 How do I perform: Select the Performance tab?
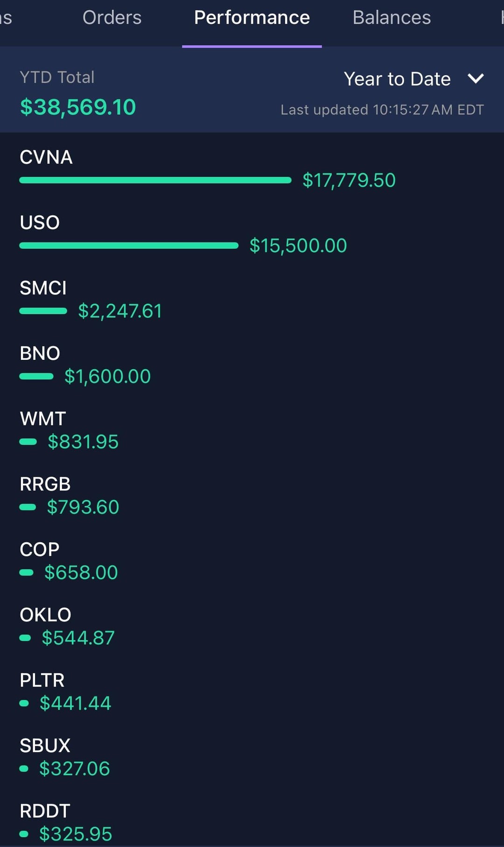(x=252, y=18)
